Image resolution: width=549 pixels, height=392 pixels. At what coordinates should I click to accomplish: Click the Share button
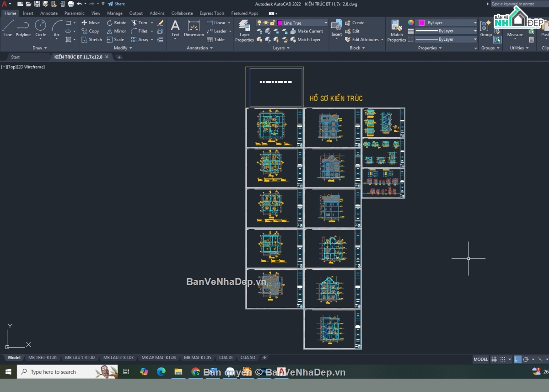[118, 4]
